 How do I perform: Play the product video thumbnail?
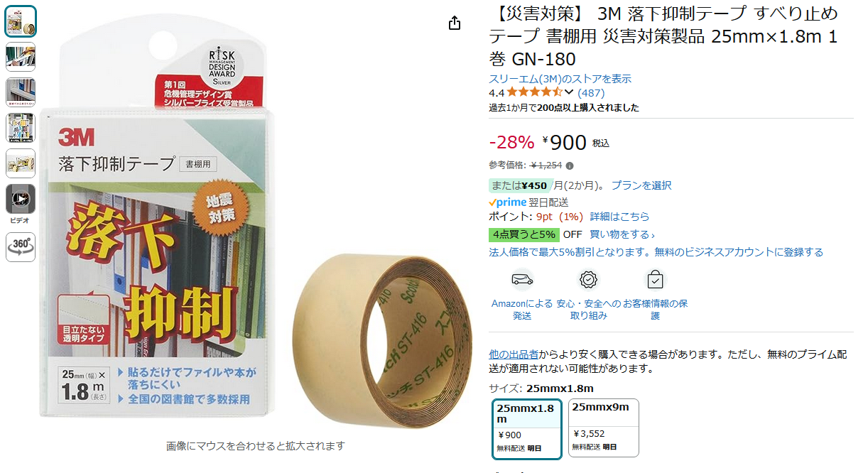pos(21,199)
